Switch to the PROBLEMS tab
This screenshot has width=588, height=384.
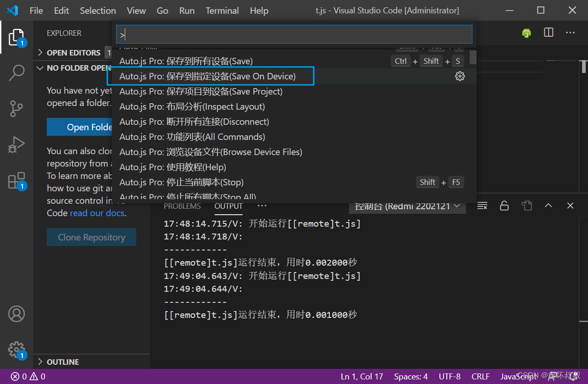click(x=182, y=206)
